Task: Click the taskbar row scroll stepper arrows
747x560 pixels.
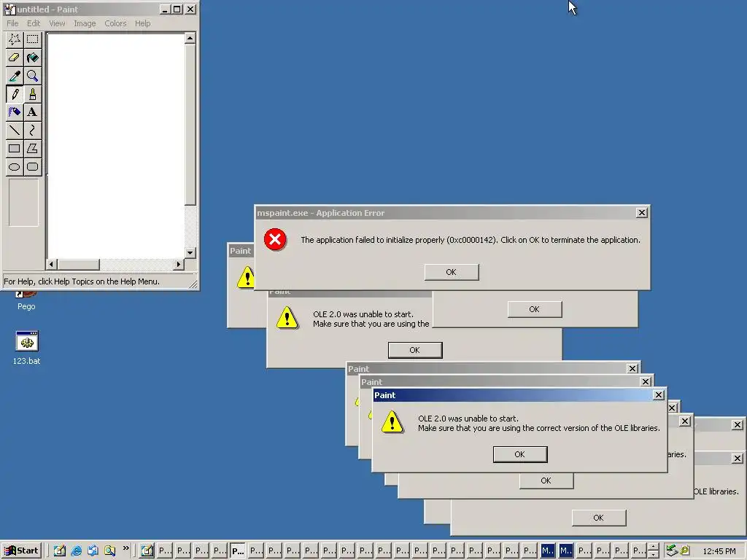Action: pyautogui.click(x=653, y=551)
